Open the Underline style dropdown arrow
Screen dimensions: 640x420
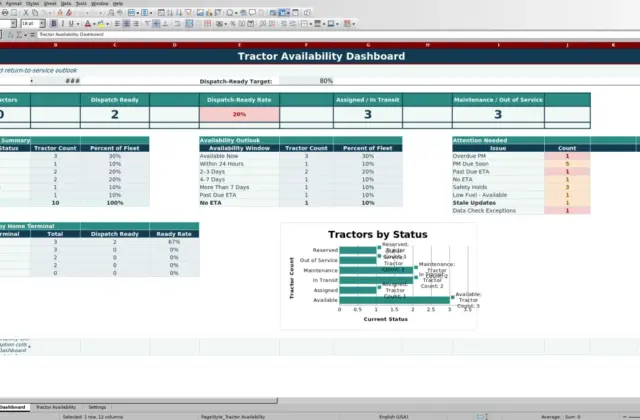tap(78, 24)
